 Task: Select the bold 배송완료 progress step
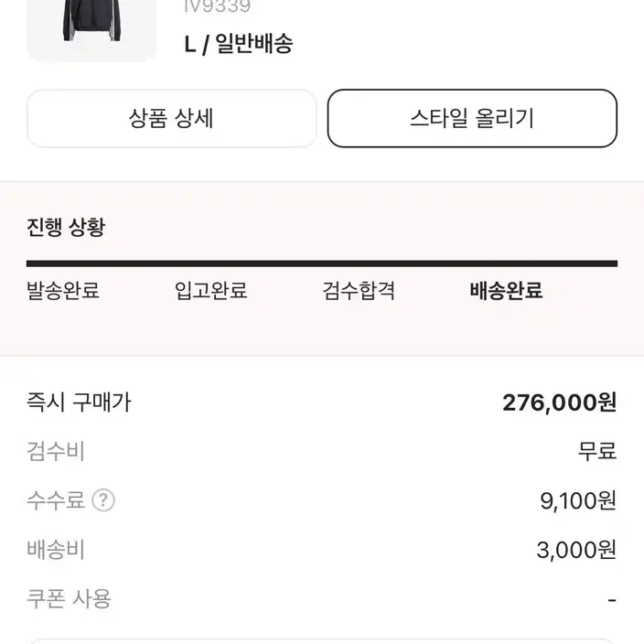coord(506,290)
